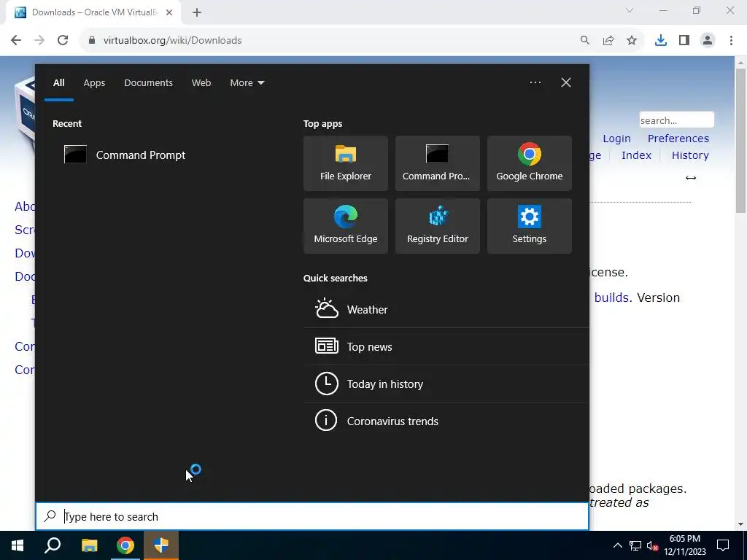Image resolution: width=747 pixels, height=560 pixels.
Task: Select Top news quick search
Action: [446, 346]
